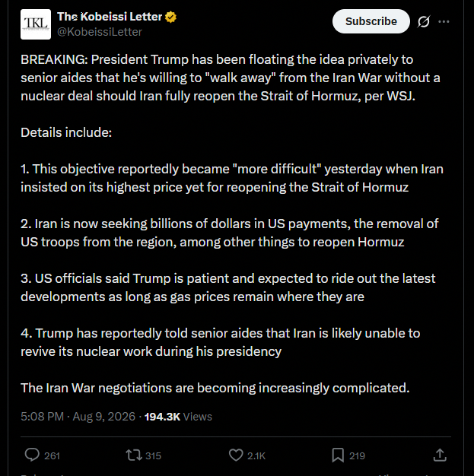Screen dimensions: 474x476
Task: Open the share upload icon
Action: pos(440,455)
